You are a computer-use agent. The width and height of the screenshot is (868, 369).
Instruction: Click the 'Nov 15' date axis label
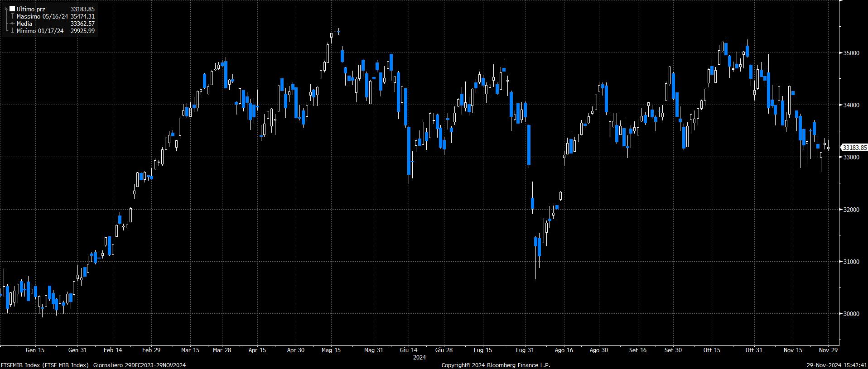[793, 350]
